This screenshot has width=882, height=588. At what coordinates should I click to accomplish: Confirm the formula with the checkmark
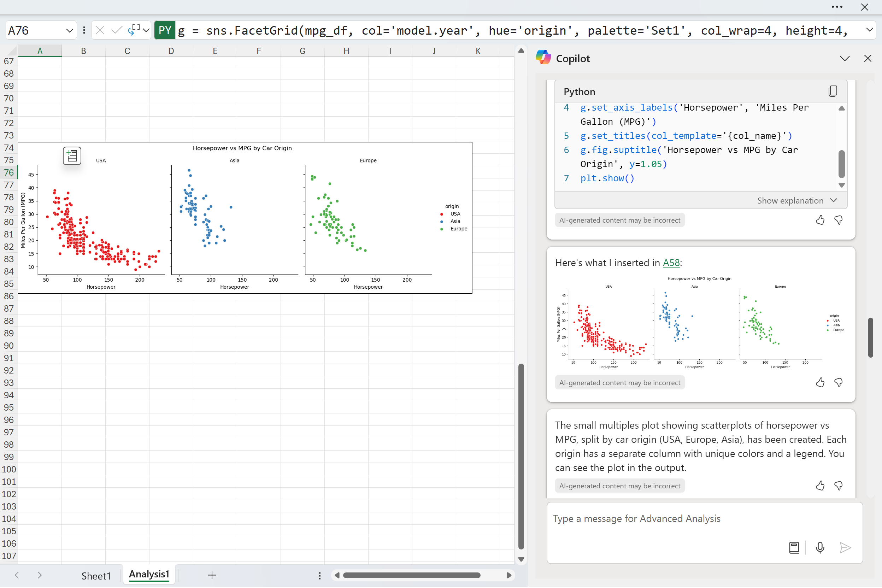[x=117, y=30]
